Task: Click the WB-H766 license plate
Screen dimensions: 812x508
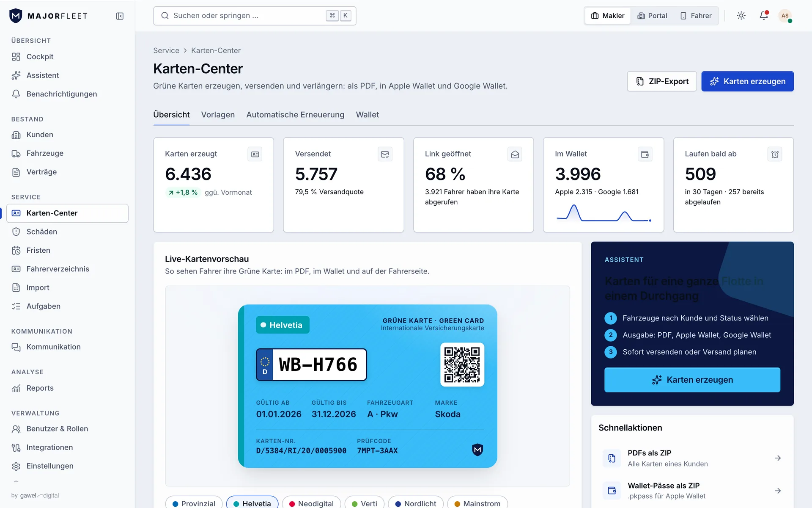Action: (x=311, y=364)
